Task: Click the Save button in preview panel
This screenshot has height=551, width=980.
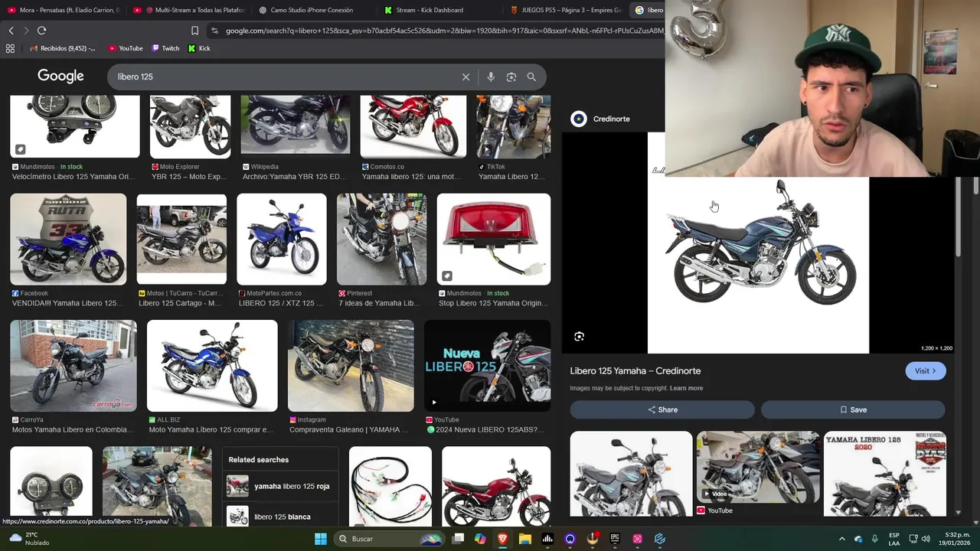Action: (x=853, y=409)
